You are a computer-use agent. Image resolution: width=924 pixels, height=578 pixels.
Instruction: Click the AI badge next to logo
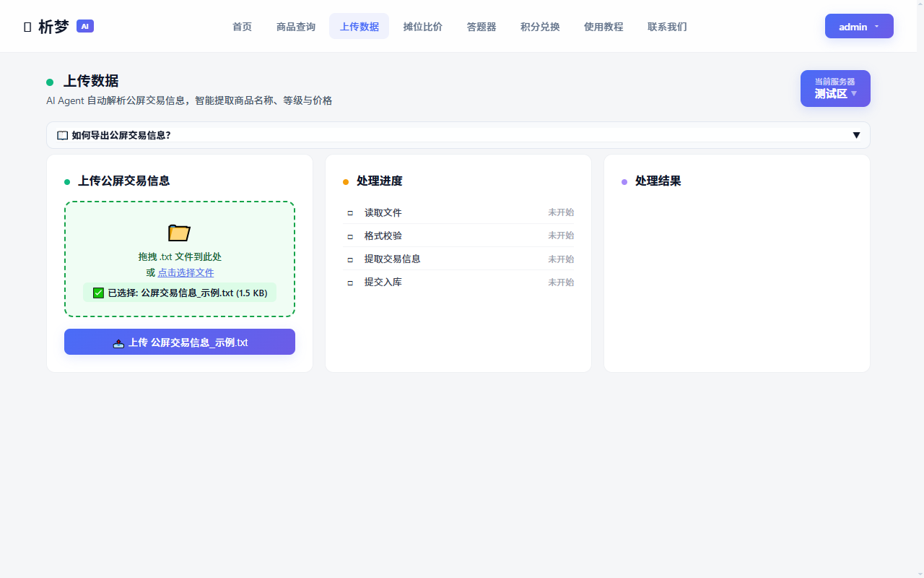tap(85, 26)
